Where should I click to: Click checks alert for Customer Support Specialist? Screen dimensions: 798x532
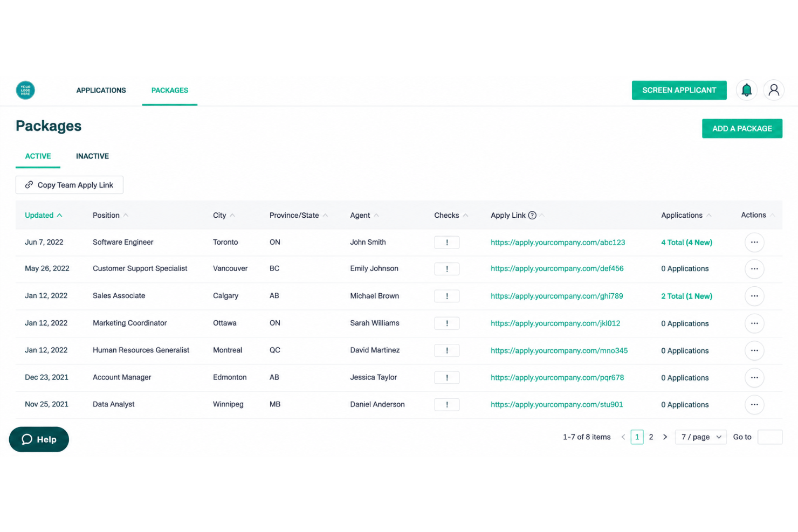click(447, 269)
